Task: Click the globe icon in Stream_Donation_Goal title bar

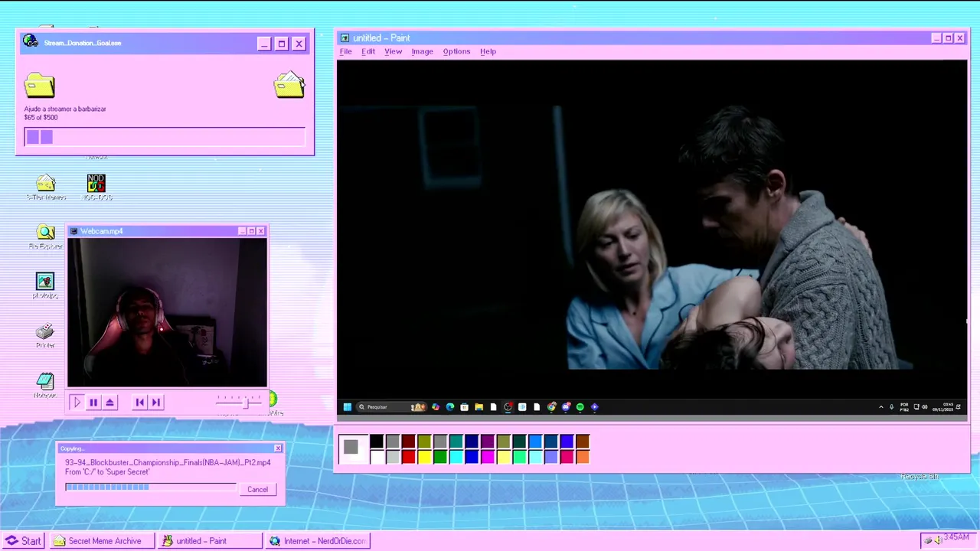Action: 30,41
